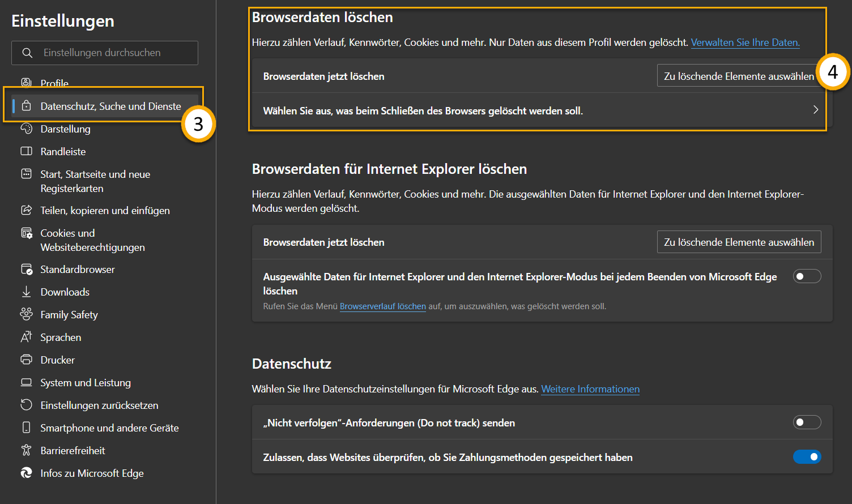This screenshot has width=852, height=504.
Task: Follow the Weitere Informationen link
Action: pyautogui.click(x=590, y=389)
